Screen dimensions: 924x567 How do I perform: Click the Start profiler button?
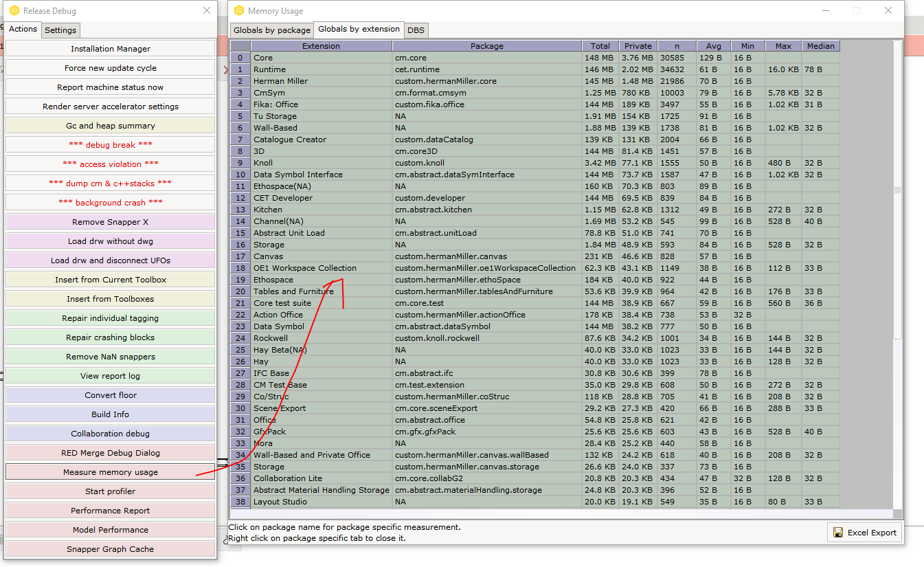pyautogui.click(x=111, y=491)
